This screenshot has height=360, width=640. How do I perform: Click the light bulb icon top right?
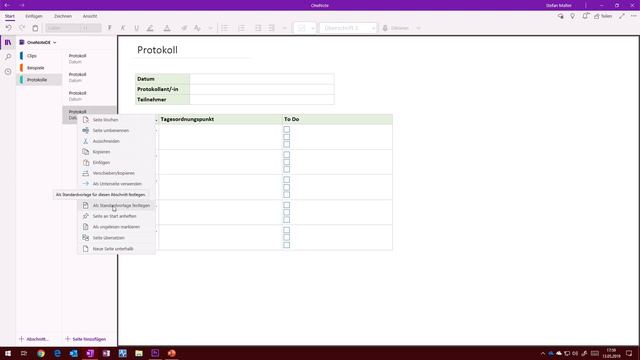(x=573, y=16)
